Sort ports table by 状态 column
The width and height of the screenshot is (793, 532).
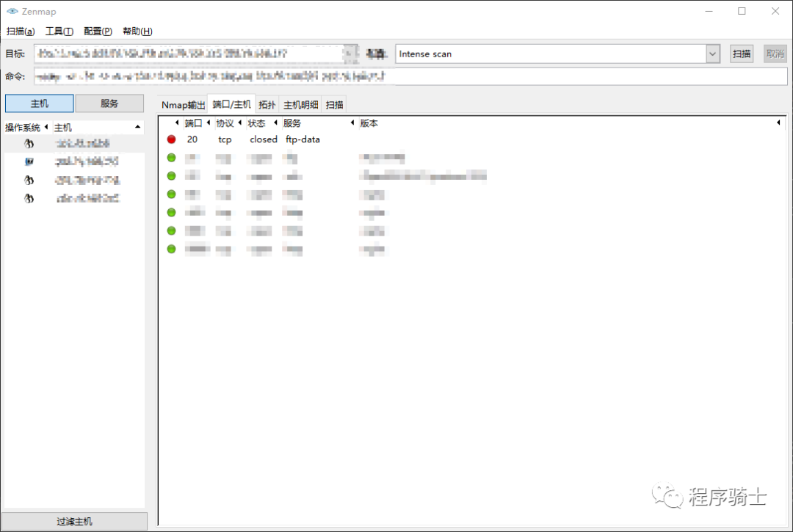pos(262,123)
